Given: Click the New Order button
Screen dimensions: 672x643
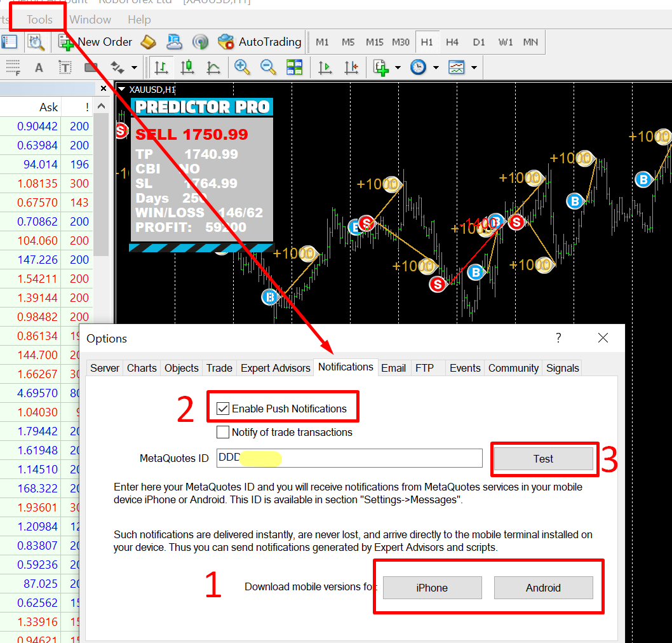Looking at the screenshot, I should [x=95, y=42].
